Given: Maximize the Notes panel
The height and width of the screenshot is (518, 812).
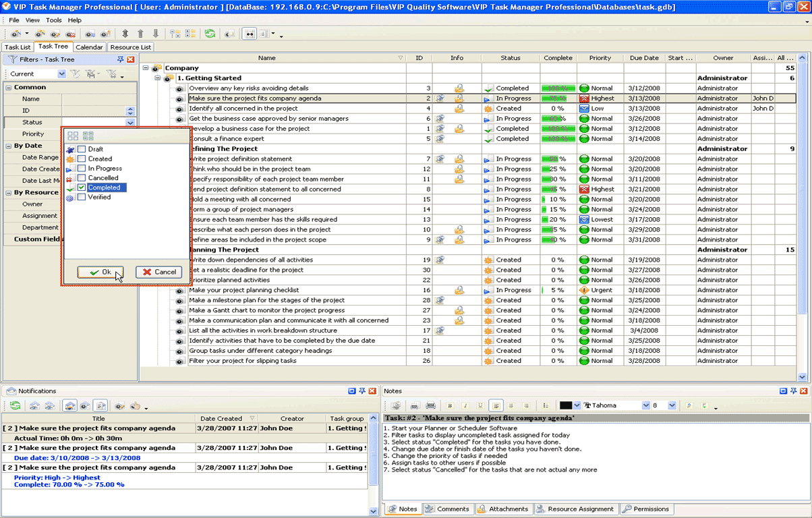Looking at the screenshot, I should (x=783, y=391).
